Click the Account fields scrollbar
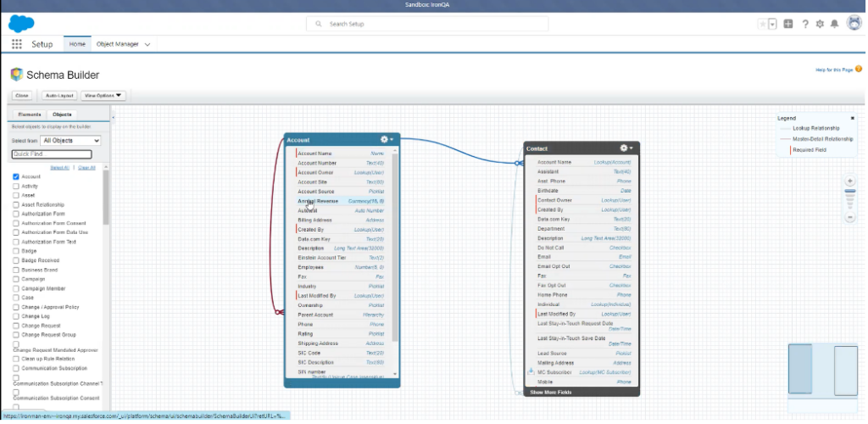868x424 pixels. (x=395, y=246)
